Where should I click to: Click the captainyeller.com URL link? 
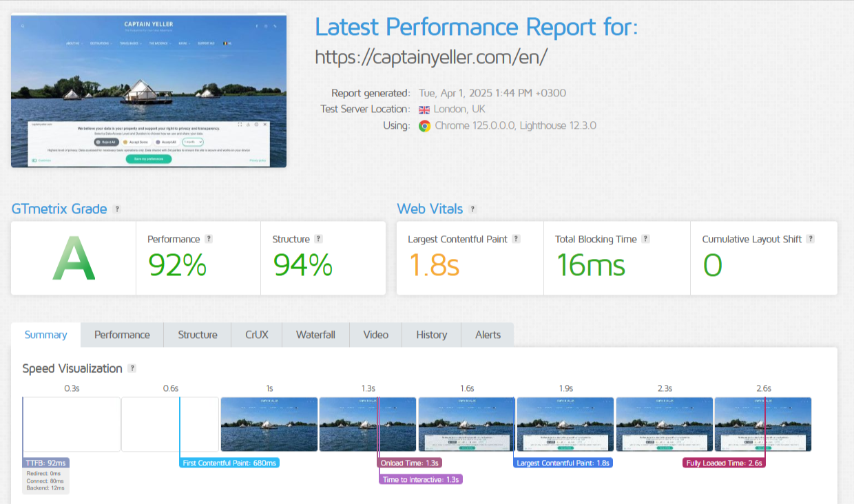[x=431, y=57]
